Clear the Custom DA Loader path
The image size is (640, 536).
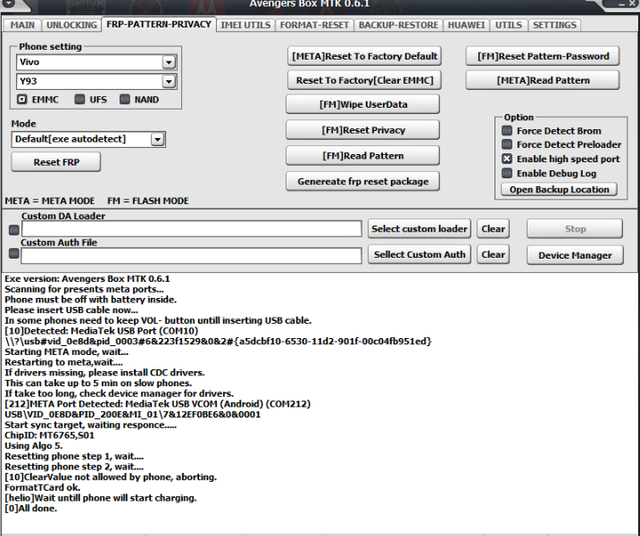(493, 229)
